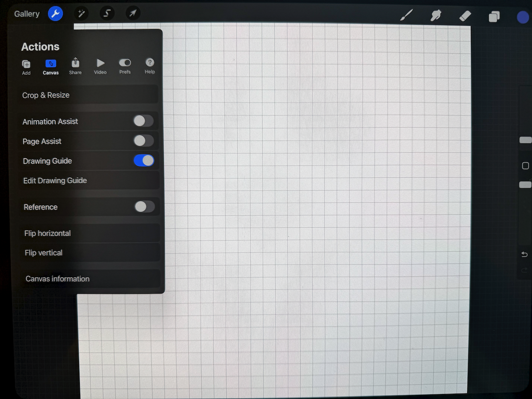The width and height of the screenshot is (532, 399).
Task: Select the Paint brush tool
Action: (406, 16)
